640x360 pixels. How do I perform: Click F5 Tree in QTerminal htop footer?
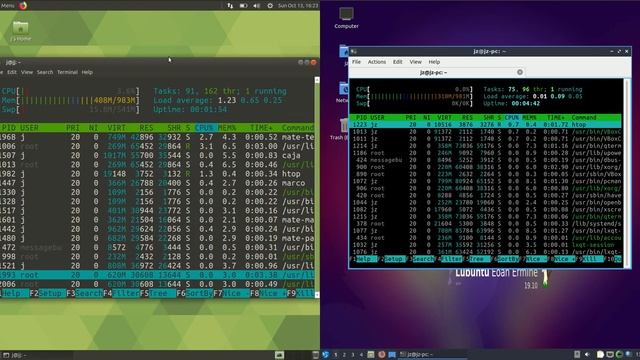[x=478, y=259]
